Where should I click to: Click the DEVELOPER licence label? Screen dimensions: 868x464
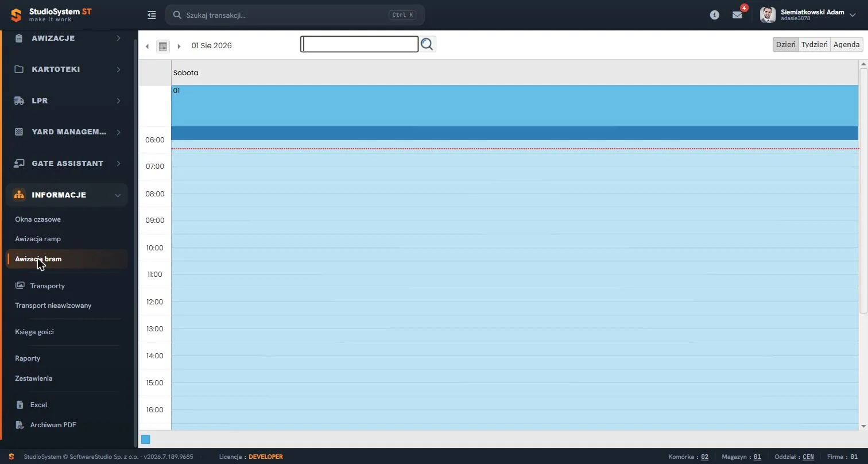point(266,457)
